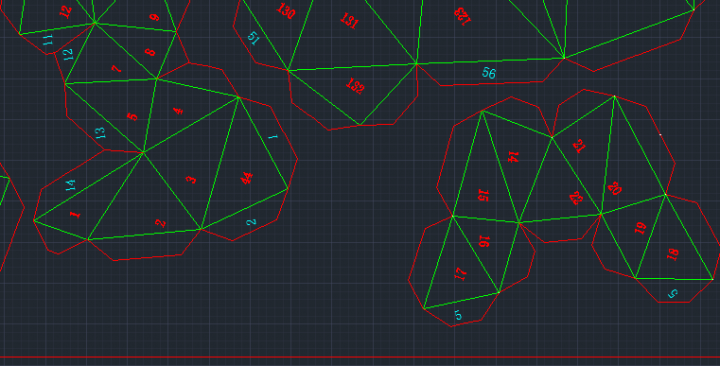This screenshot has width=720, height=366.
Task: Select the cyan 11 tab label
Action: (x=48, y=39)
